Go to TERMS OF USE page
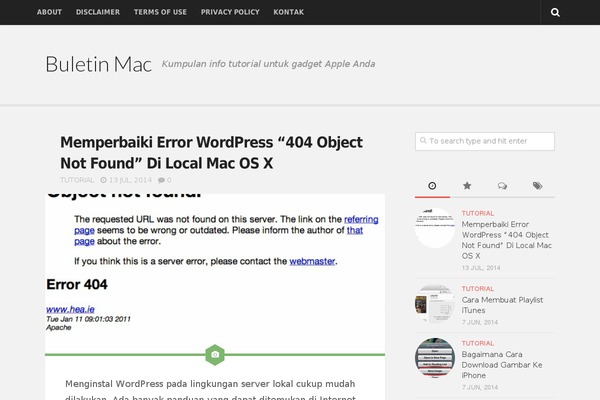 click(160, 12)
